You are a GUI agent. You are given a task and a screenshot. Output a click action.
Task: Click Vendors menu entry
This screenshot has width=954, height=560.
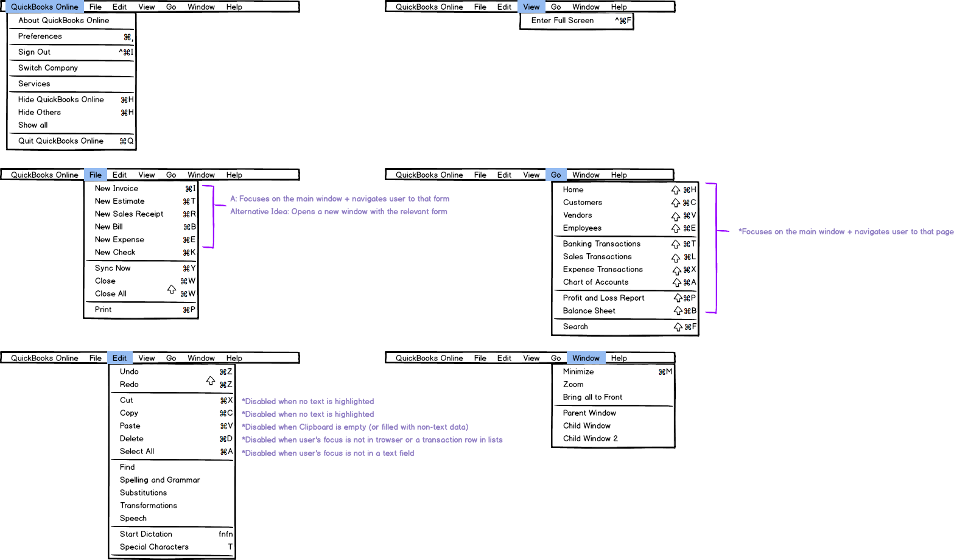coord(625,215)
